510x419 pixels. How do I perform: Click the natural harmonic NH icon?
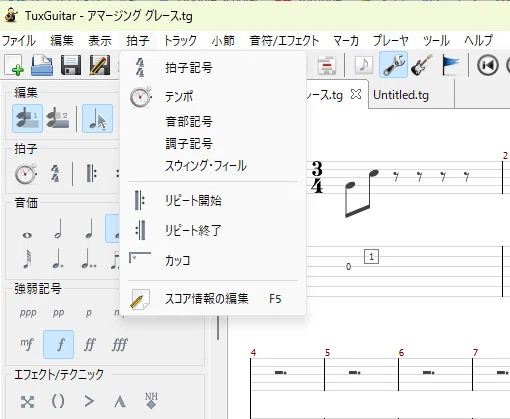[151, 400]
